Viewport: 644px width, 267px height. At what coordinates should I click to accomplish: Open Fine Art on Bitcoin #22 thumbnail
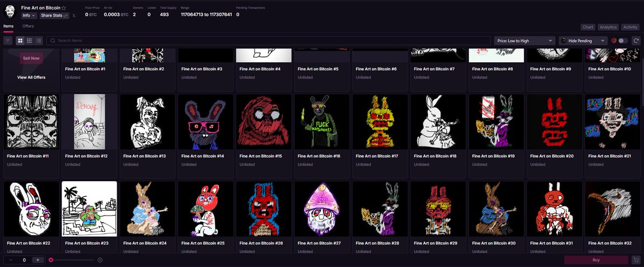click(31, 209)
